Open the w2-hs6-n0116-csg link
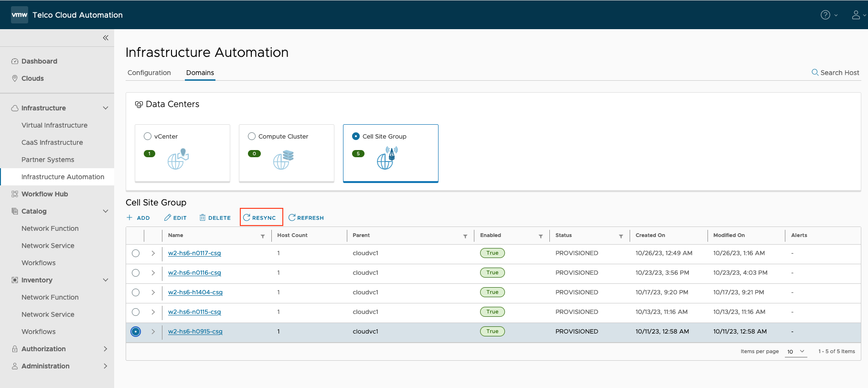Screen dimensions: 868x388 point(194,273)
